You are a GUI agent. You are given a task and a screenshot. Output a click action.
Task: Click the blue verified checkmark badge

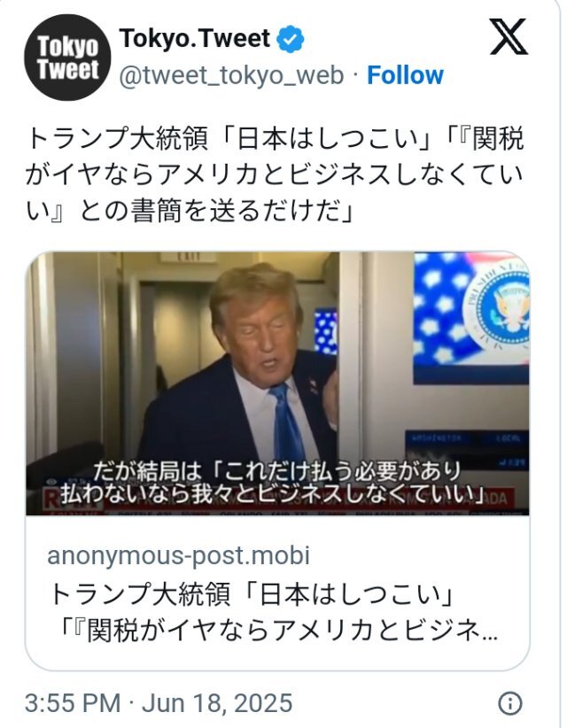[291, 39]
